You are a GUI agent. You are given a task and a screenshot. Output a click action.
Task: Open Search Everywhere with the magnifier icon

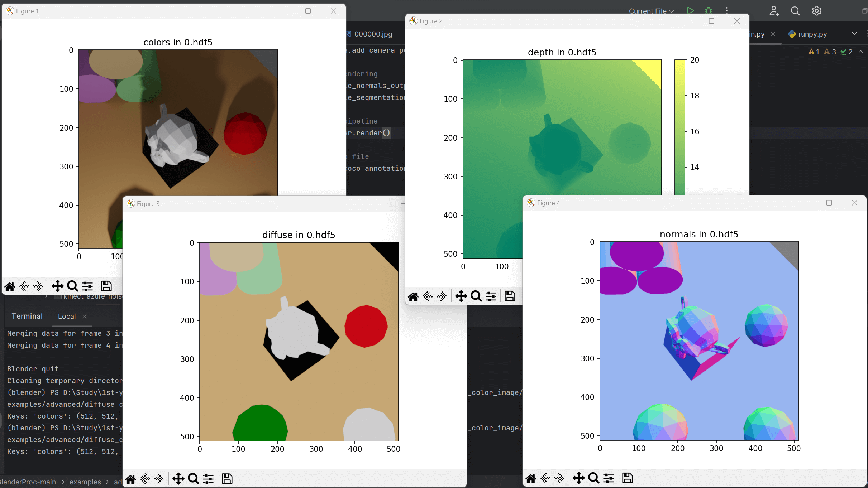(795, 11)
